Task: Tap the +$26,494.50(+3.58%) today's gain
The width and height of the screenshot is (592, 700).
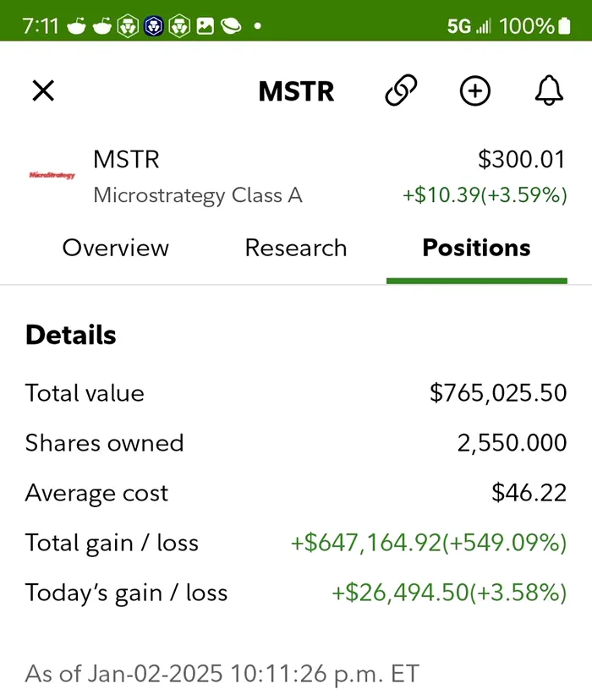Action: tap(449, 593)
